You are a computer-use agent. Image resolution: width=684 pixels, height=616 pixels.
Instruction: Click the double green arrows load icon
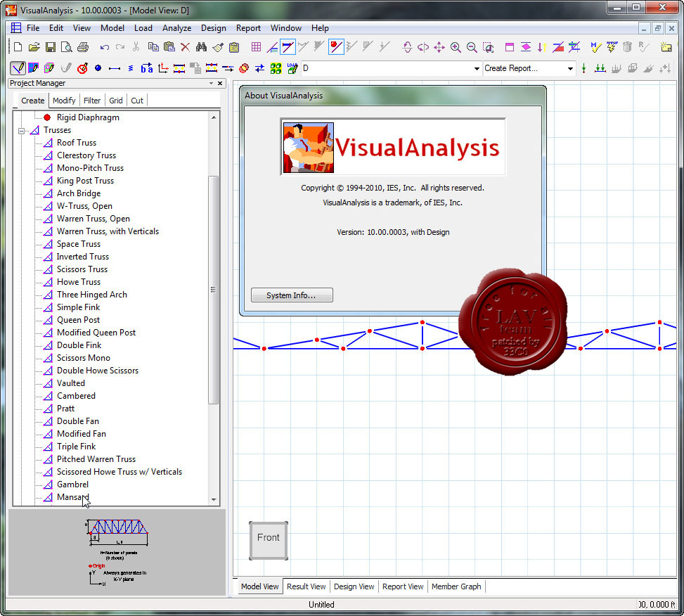(600, 68)
